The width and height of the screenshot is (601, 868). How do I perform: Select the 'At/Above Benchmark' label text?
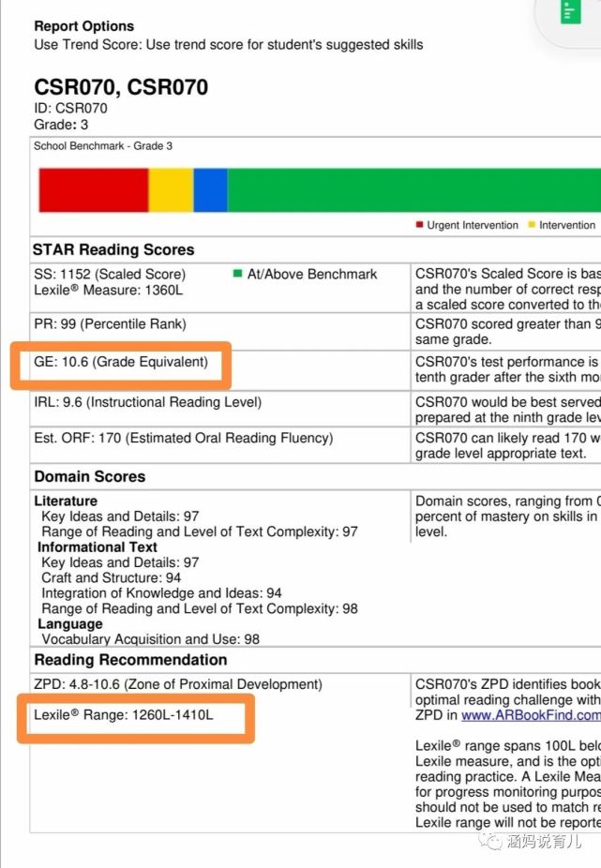pyautogui.click(x=312, y=274)
